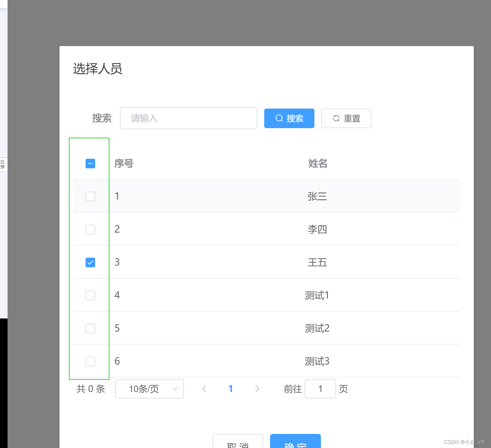The width and height of the screenshot is (491, 448).
Task: Click sequence number 3 cell
Action: (117, 262)
